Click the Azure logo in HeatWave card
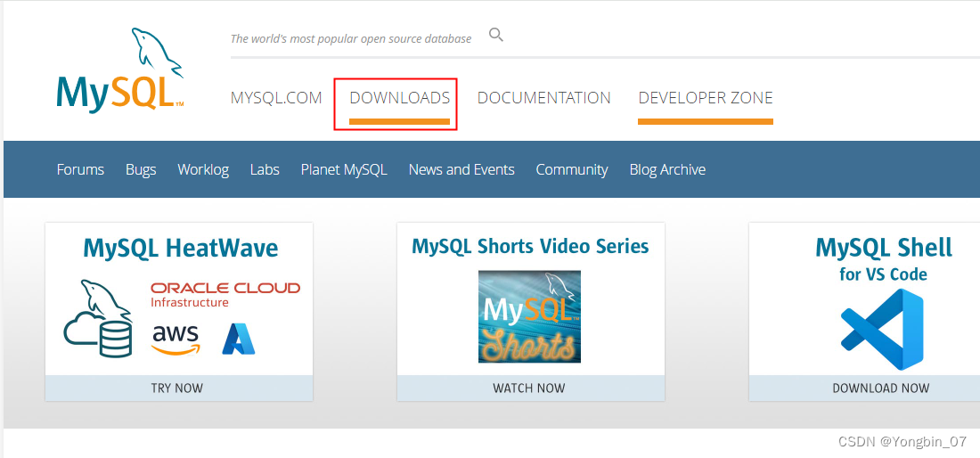This screenshot has height=458, width=980. pyautogui.click(x=238, y=339)
